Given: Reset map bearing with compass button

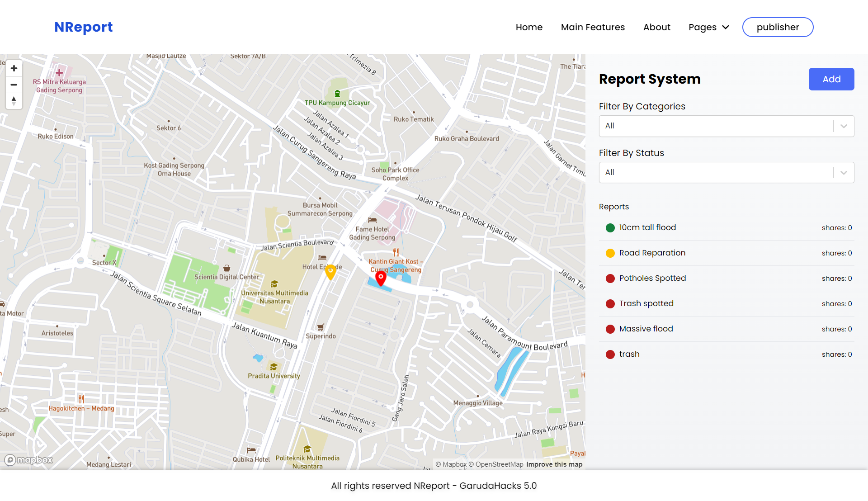Looking at the screenshot, I should tap(14, 101).
